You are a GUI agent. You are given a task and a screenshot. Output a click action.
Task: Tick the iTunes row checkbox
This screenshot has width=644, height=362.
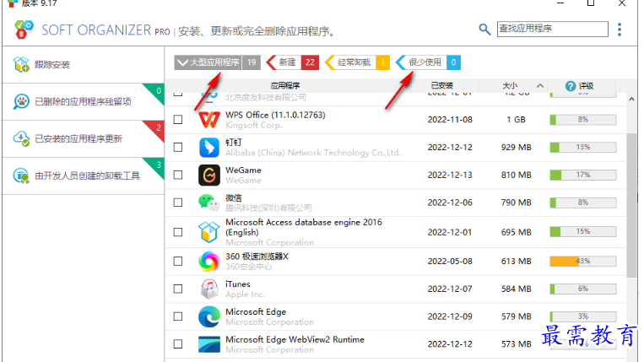(178, 289)
